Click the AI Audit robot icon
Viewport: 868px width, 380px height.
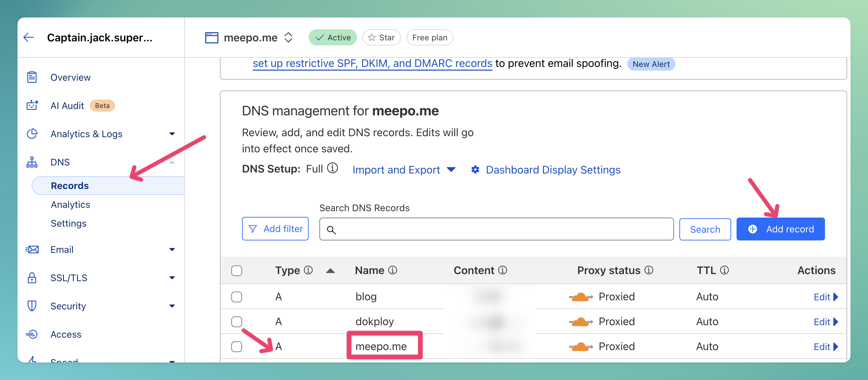[32, 105]
